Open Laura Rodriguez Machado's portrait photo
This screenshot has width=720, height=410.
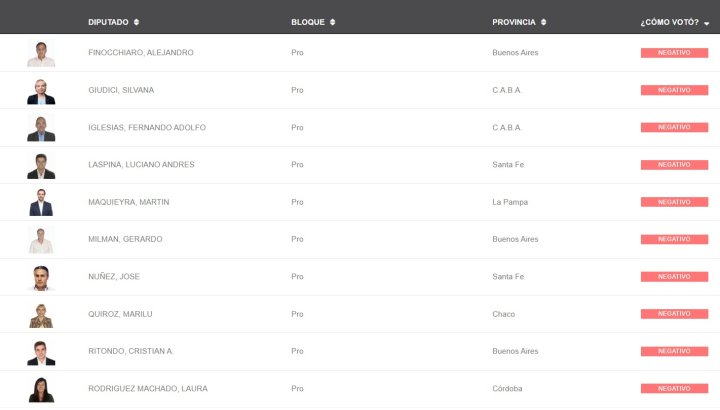pos(41,389)
